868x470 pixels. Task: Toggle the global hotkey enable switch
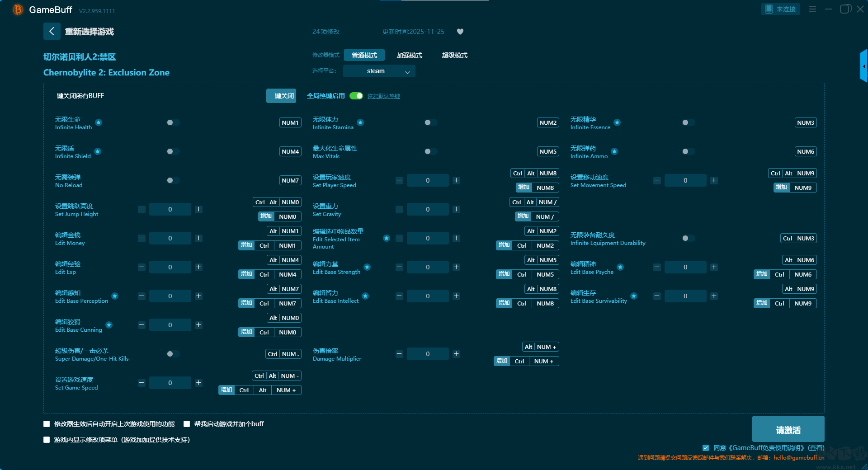click(x=356, y=96)
